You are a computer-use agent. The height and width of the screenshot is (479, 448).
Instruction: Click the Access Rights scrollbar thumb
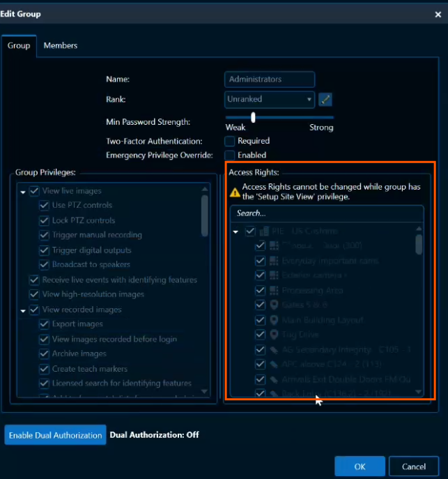(419, 244)
